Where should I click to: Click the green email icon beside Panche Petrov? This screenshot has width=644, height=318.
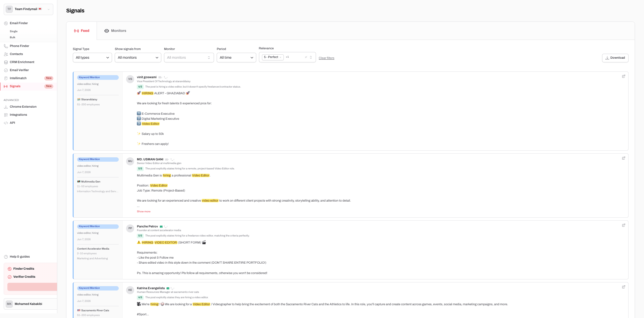point(161,226)
